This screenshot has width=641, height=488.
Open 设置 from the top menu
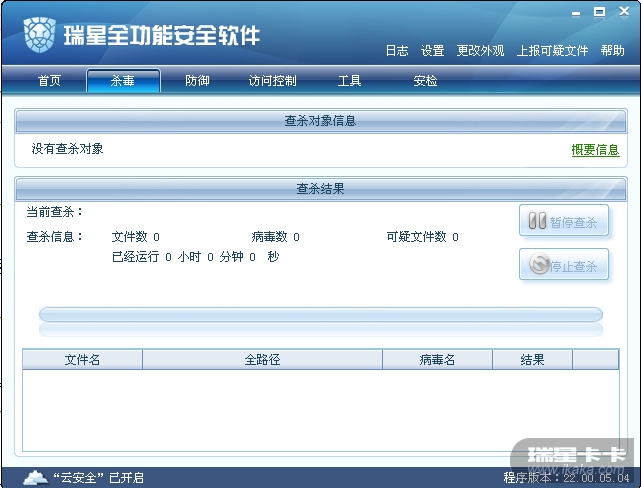pos(433,51)
